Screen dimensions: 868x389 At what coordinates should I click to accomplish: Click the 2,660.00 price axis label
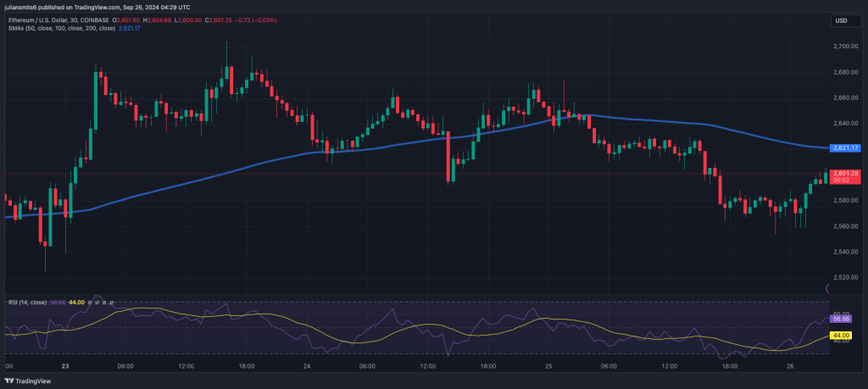click(x=845, y=98)
